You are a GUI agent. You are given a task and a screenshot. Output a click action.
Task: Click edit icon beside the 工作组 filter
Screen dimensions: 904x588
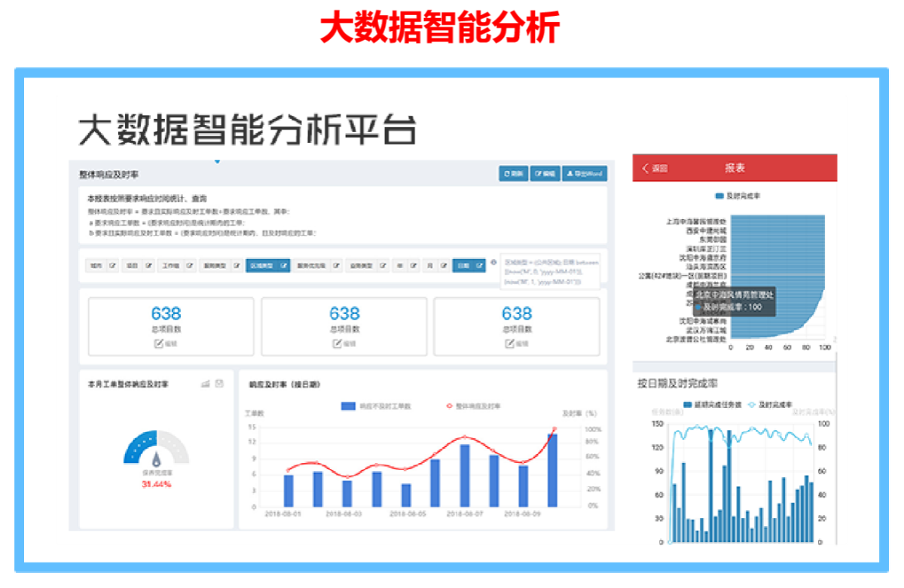(x=189, y=266)
